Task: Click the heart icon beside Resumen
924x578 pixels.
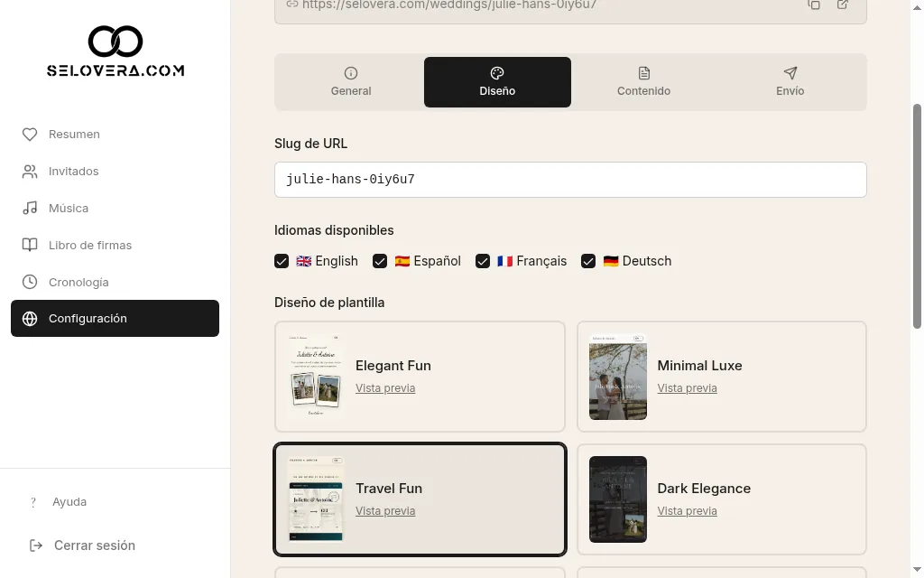Action: pyautogui.click(x=30, y=135)
